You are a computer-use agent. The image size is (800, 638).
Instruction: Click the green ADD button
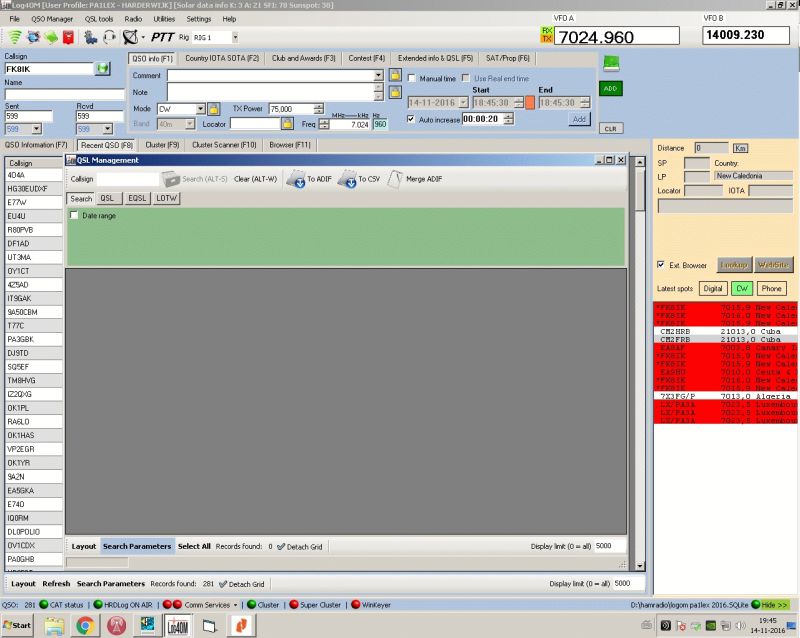point(611,88)
